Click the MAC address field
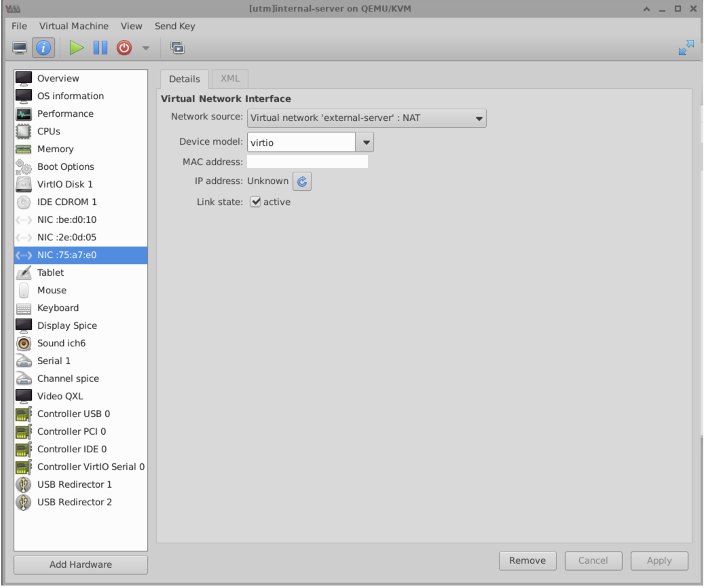Image resolution: width=704 pixels, height=588 pixels. 307,162
